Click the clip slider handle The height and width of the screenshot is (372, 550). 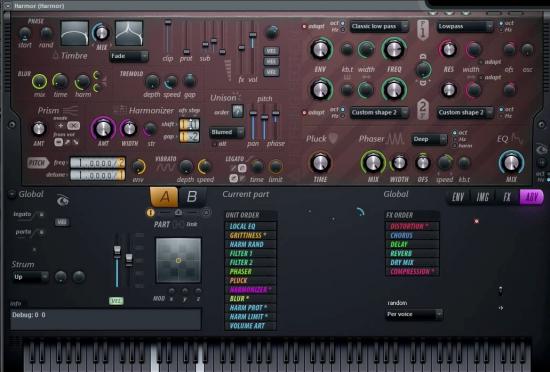(168, 22)
